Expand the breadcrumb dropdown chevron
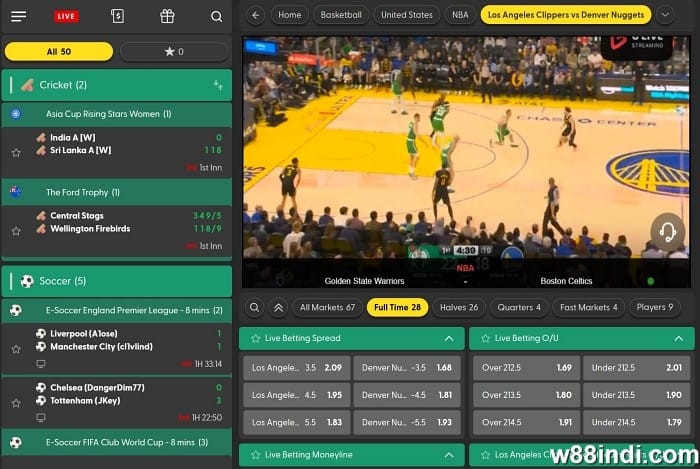 (x=665, y=15)
